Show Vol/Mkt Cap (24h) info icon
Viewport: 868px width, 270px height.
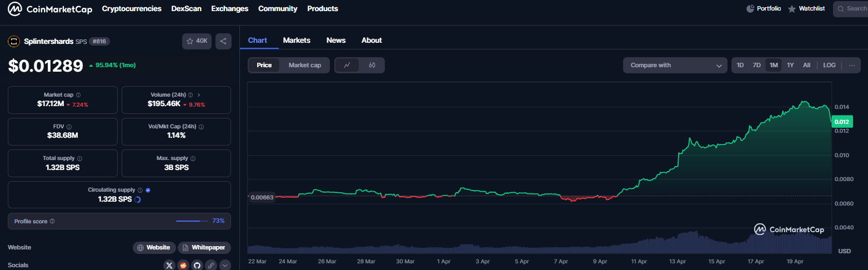(x=201, y=127)
